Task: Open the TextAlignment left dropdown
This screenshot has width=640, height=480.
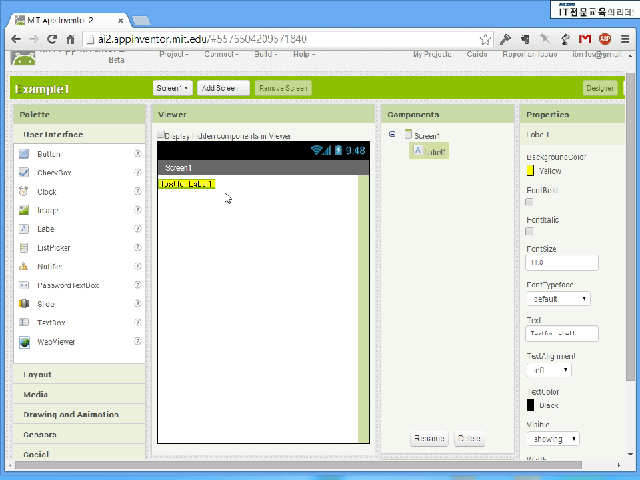Action: [x=549, y=370]
